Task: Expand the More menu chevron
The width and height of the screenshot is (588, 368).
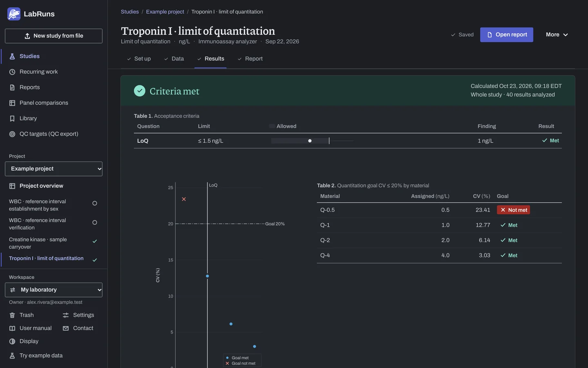Action: pyautogui.click(x=566, y=35)
